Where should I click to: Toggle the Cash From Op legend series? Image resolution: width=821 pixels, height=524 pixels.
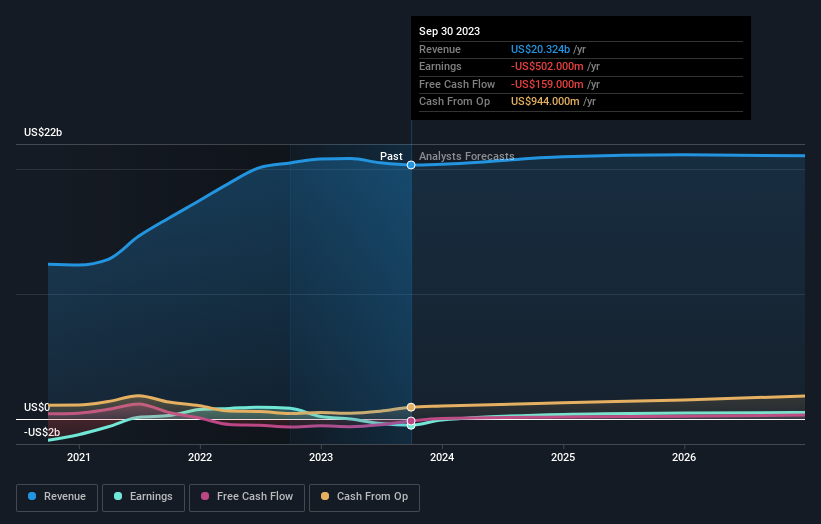point(364,497)
